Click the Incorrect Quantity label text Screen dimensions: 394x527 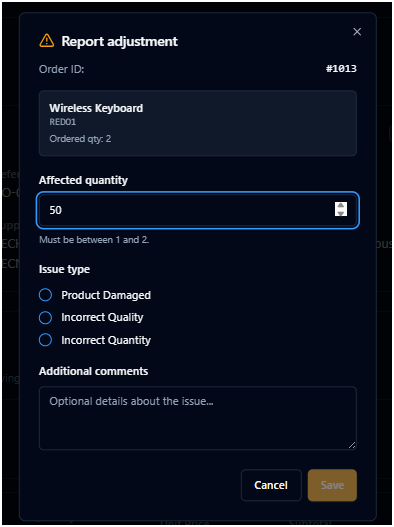point(106,340)
